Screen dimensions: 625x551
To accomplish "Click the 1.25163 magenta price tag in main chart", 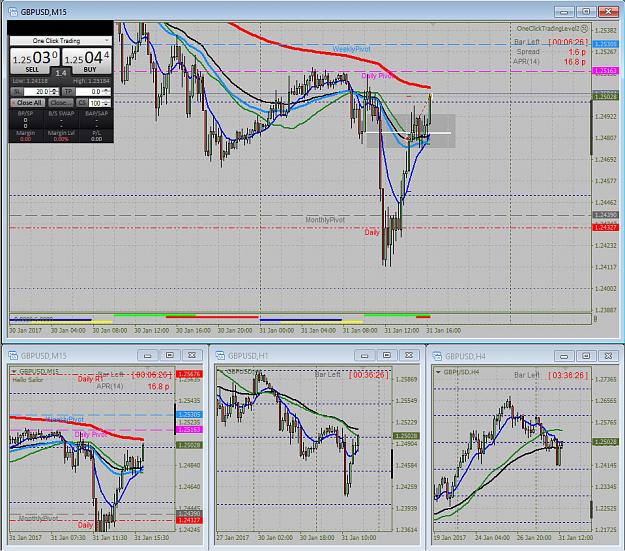I will 605,71.
